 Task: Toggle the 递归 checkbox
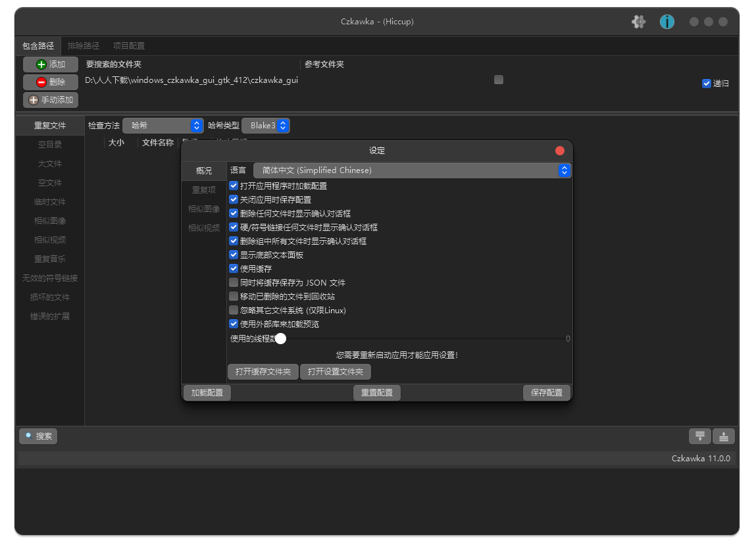click(707, 84)
